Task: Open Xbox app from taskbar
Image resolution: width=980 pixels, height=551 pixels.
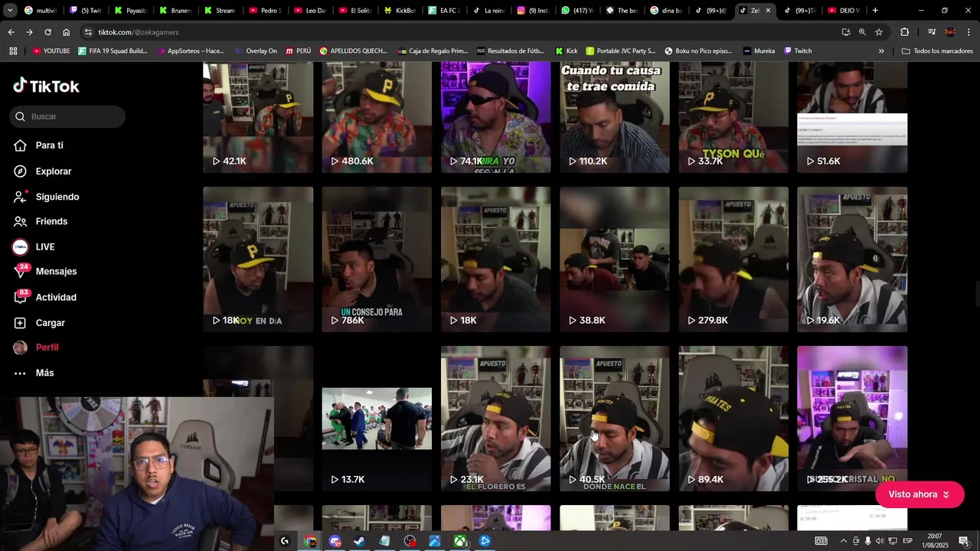Action: click(x=460, y=541)
